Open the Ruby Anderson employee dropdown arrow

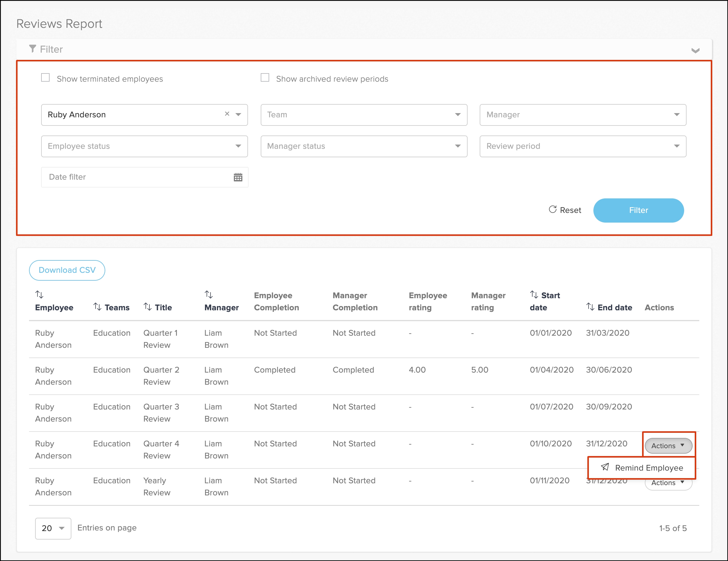click(238, 114)
